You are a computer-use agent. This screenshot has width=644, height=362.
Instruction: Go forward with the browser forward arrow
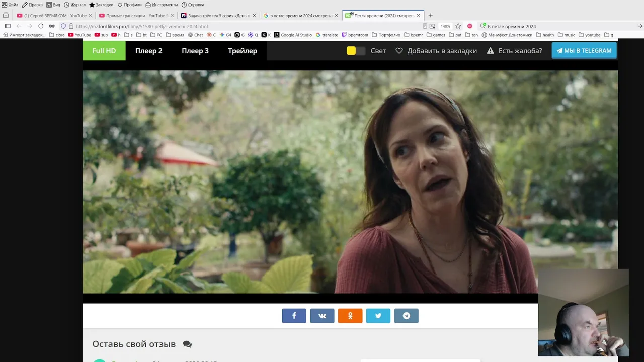30,26
